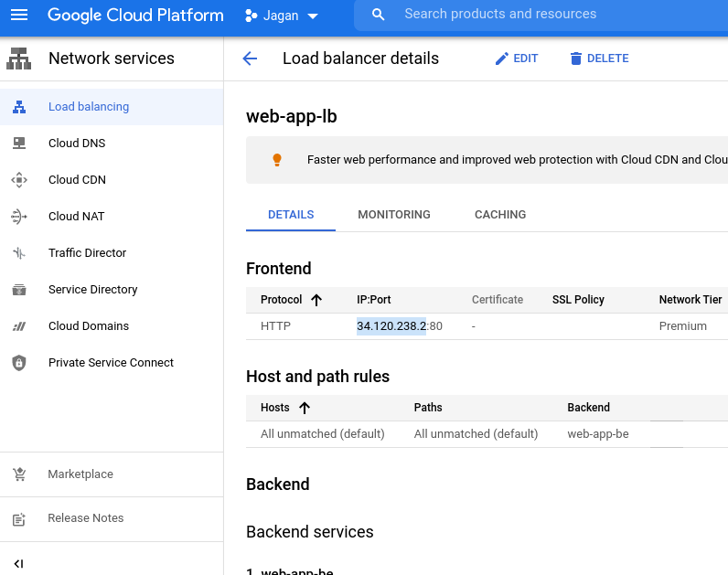The height and width of the screenshot is (575, 728).
Task: Open Cloud NAT from sidebar
Action: 112,217
